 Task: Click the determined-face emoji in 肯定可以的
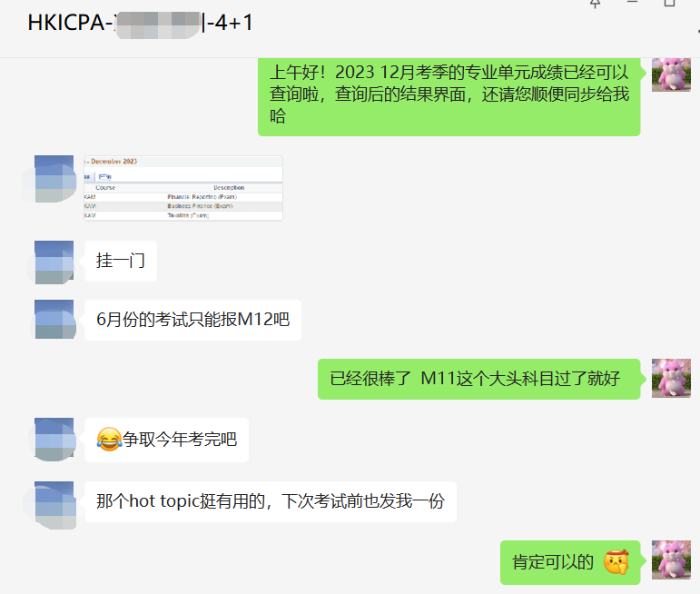click(616, 562)
